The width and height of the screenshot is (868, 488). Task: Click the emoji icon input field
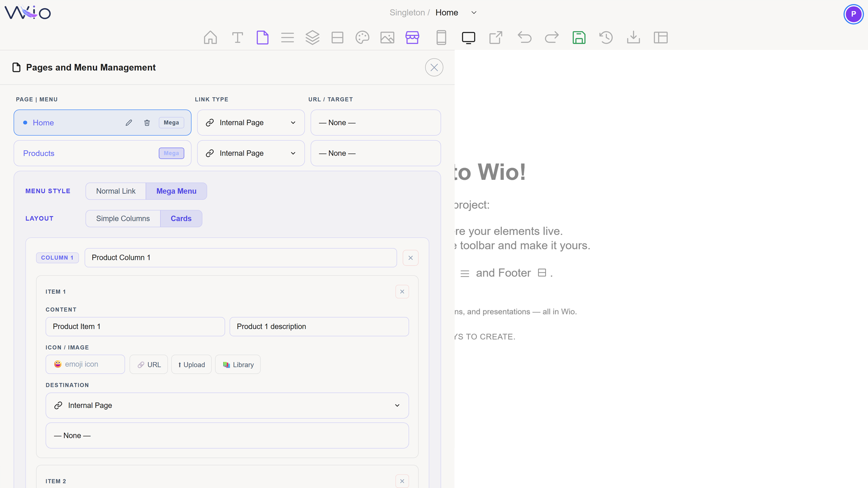point(85,364)
